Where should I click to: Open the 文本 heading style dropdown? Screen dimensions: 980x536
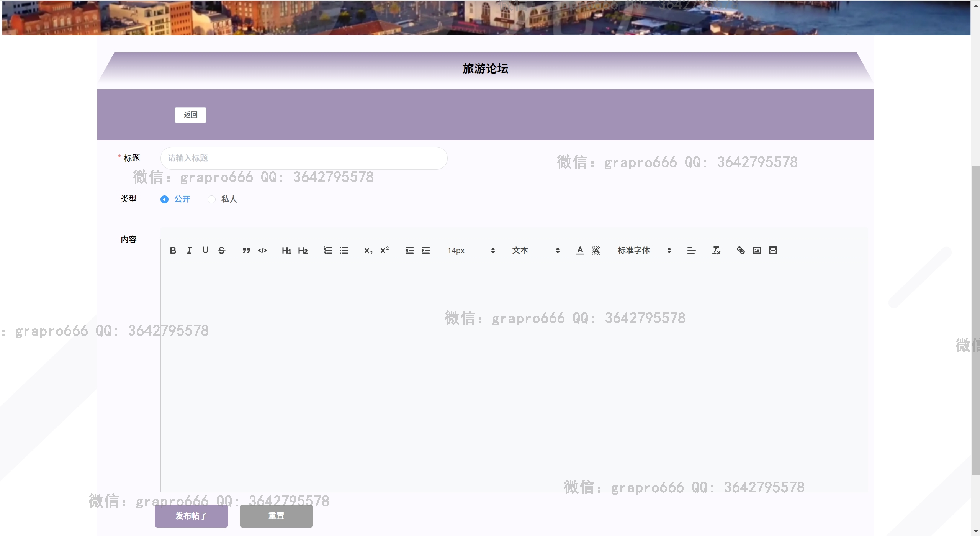(535, 251)
